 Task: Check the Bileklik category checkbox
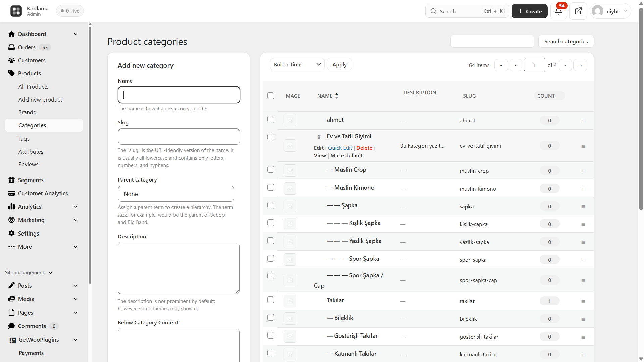pyautogui.click(x=271, y=317)
